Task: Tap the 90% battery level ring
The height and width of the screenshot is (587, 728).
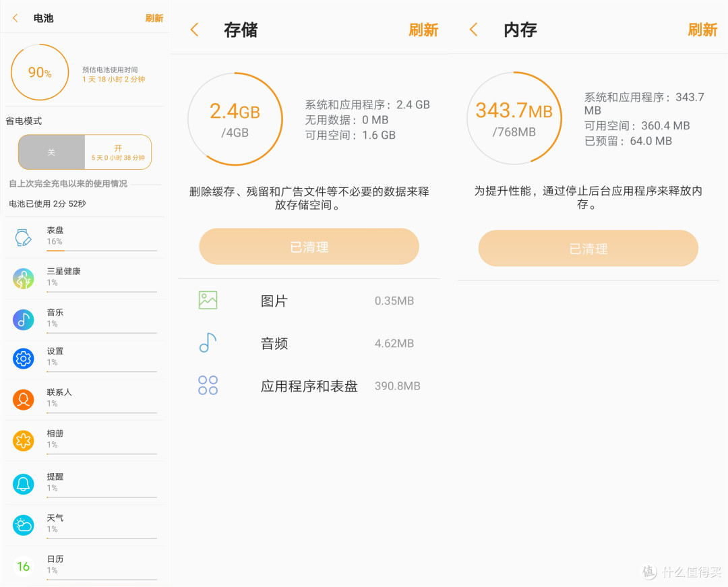Action: (x=40, y=72)
